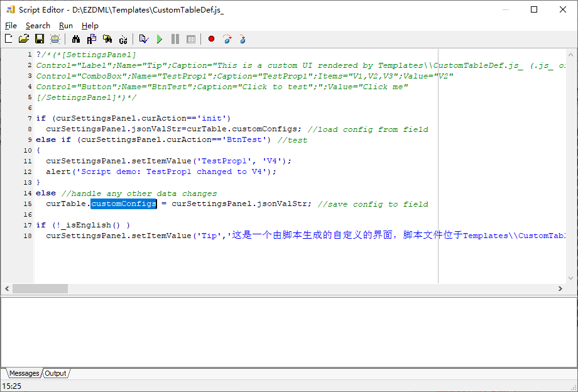Screen dimensions: 578x392
Task: Click the horizontal scrollbar left arrow
Action: [x=7, y=288]
